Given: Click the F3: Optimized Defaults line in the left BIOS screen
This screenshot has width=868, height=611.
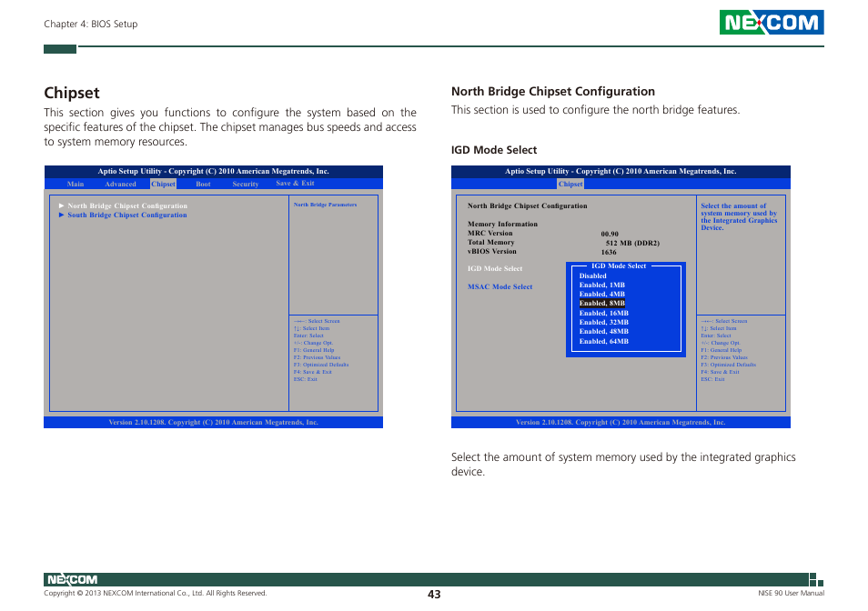Looking at the screenshot, I should (321, 365).
